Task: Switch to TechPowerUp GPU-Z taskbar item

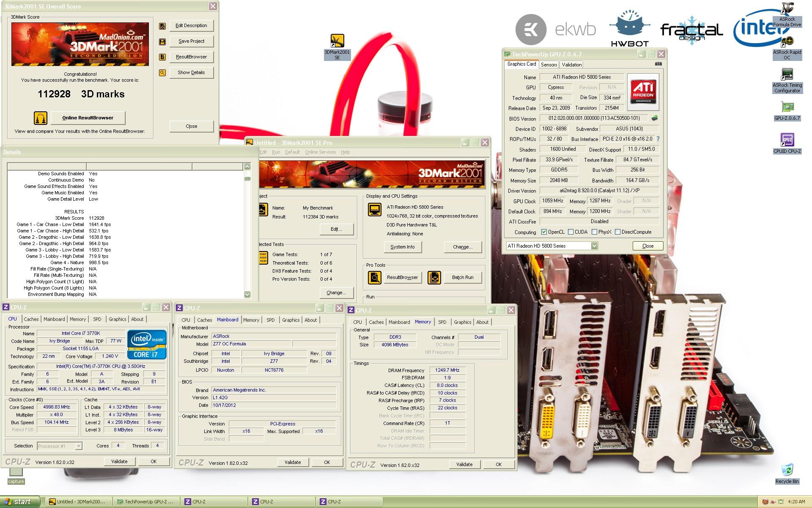Action: click(x=146, y=502)
